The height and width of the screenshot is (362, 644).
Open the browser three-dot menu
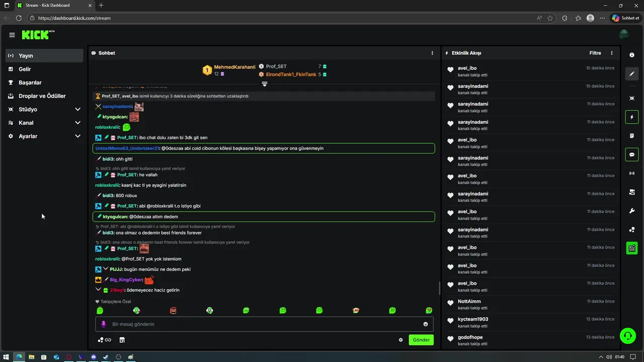(x=603, y=18)
